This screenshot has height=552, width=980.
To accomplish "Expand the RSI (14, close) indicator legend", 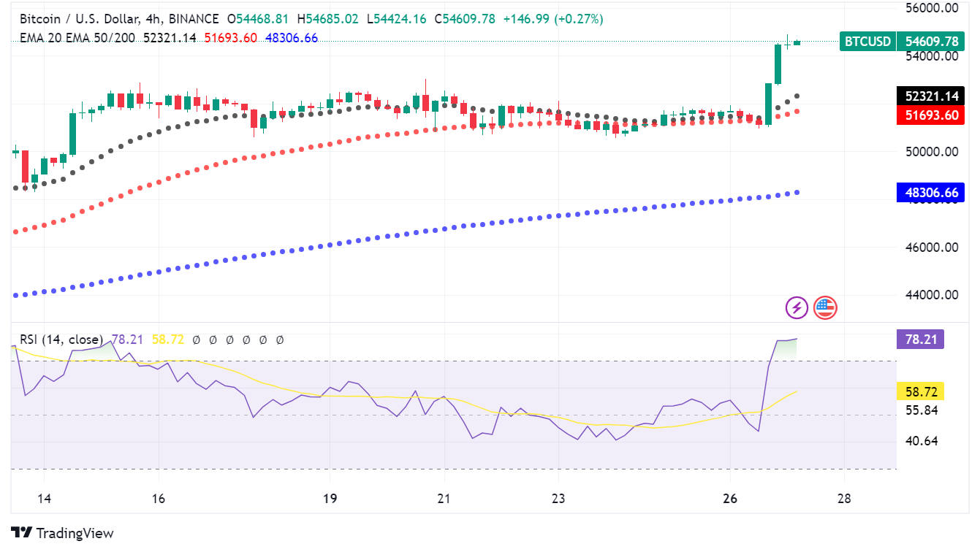I will (61, 340).
